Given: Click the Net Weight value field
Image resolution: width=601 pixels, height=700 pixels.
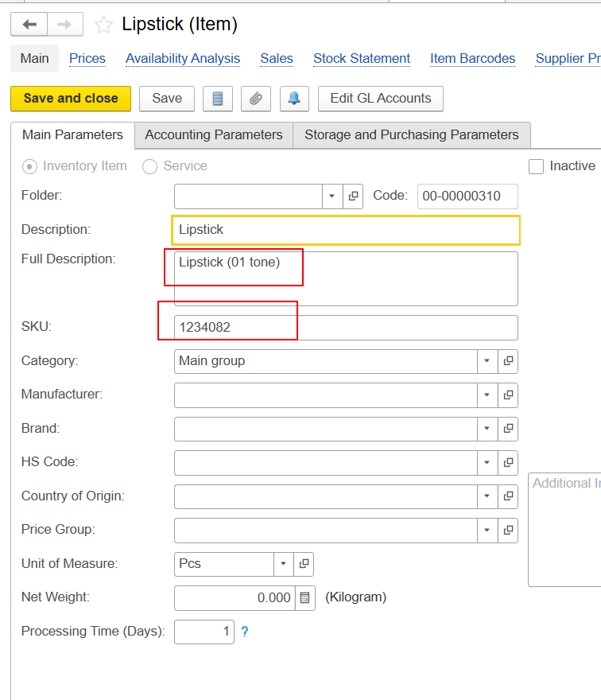Looking at the screenshot, I should tap(235, 597).
